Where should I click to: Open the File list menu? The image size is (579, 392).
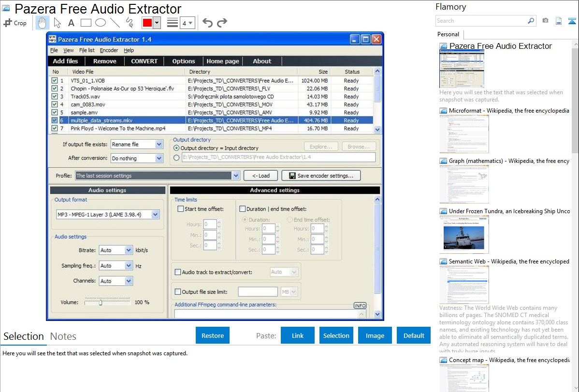tap(87, 50)
